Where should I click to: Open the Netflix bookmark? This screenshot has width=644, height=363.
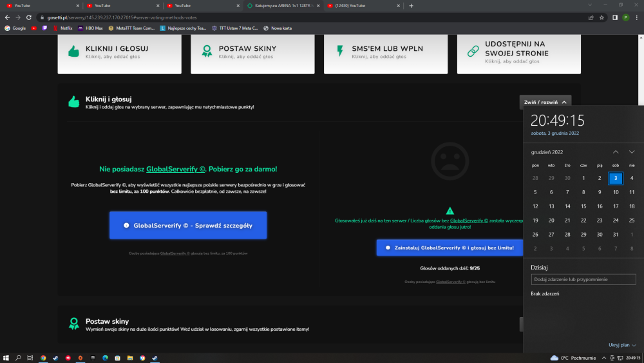point(62,28)
